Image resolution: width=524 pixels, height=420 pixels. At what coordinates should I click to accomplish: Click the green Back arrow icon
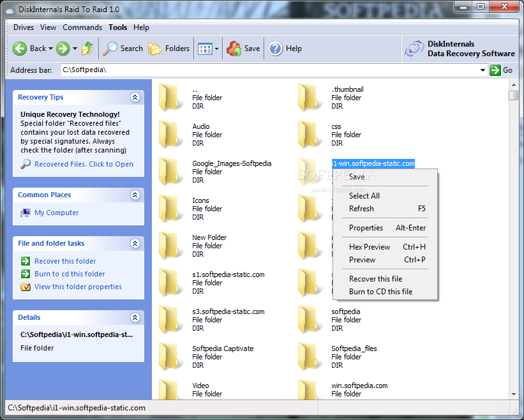(20, 49)
